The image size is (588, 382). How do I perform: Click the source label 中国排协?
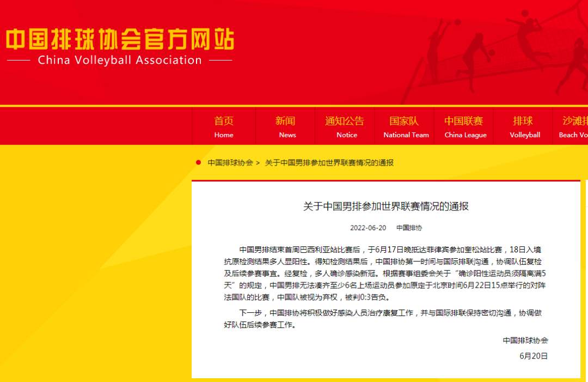(x=409, y=228)
